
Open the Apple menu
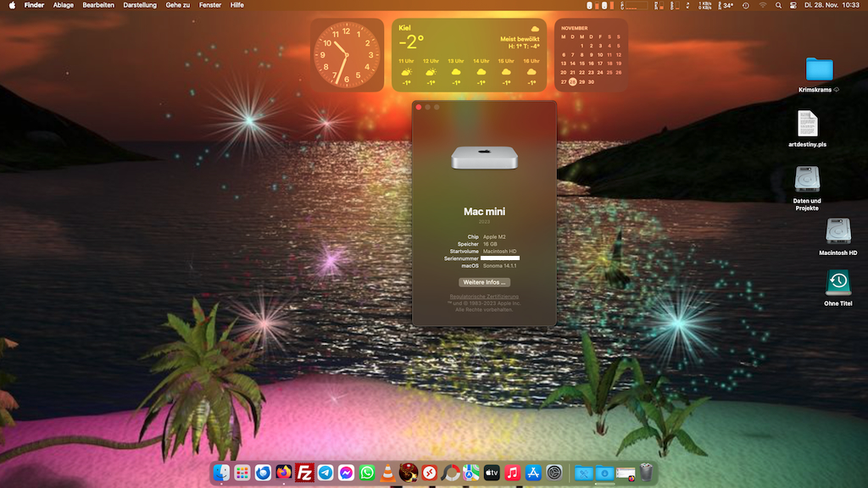12,5
